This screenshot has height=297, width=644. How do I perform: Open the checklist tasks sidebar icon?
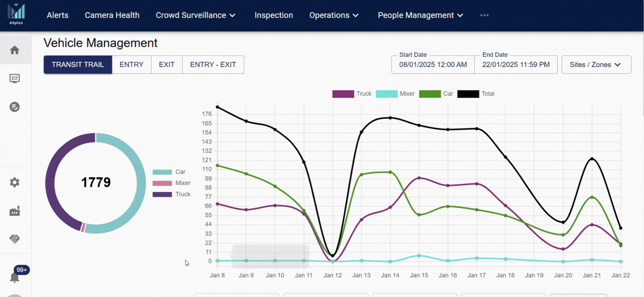(x=15, y=107)
